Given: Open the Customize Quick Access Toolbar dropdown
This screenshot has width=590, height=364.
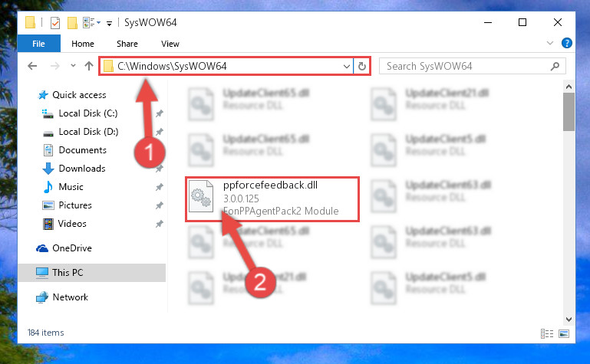Looking at the screenshot, I should point(109,24).
